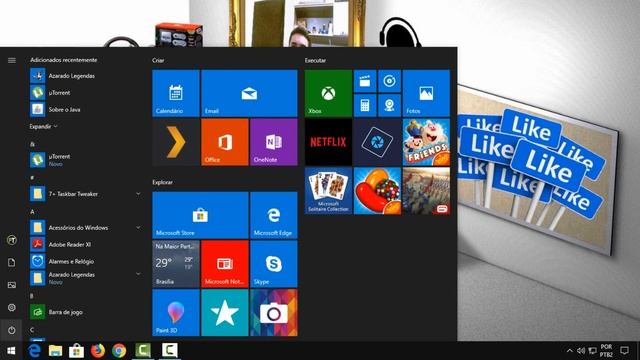Open the Movies & TV clapperboard tile

coord(365,81)
